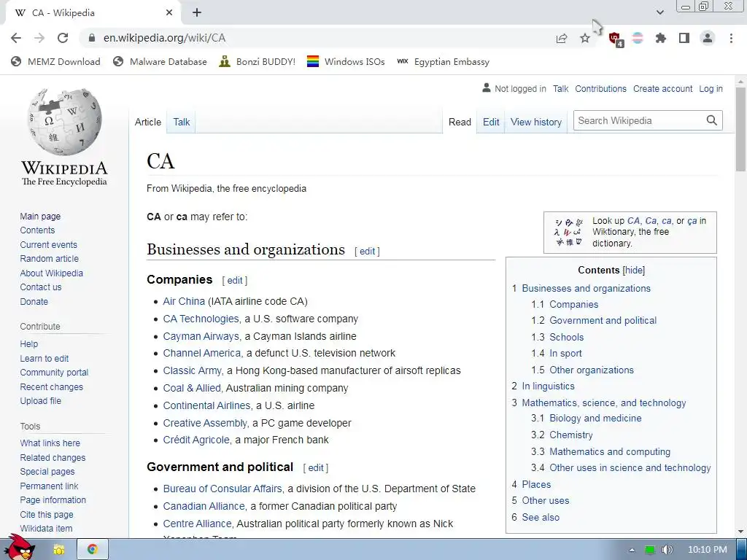Open the Contributions link
The image size is (747, 560).
(x=601, y=88)
